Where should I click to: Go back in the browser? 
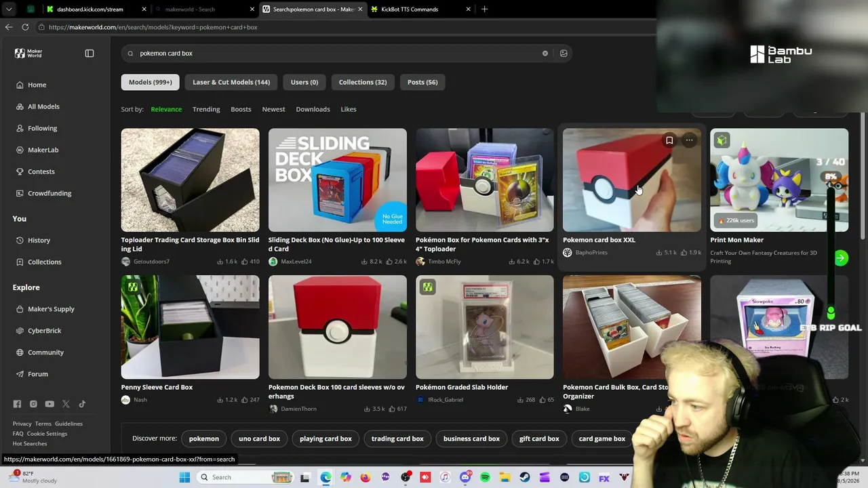(x=9, y=27)
